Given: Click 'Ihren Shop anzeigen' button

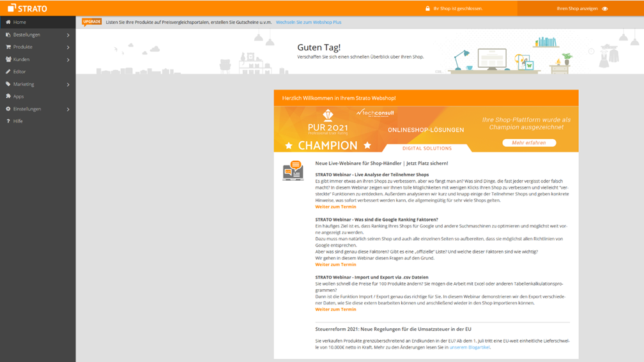Looking at the screenshot, I should pyautogui.click(x=580, y=8).
